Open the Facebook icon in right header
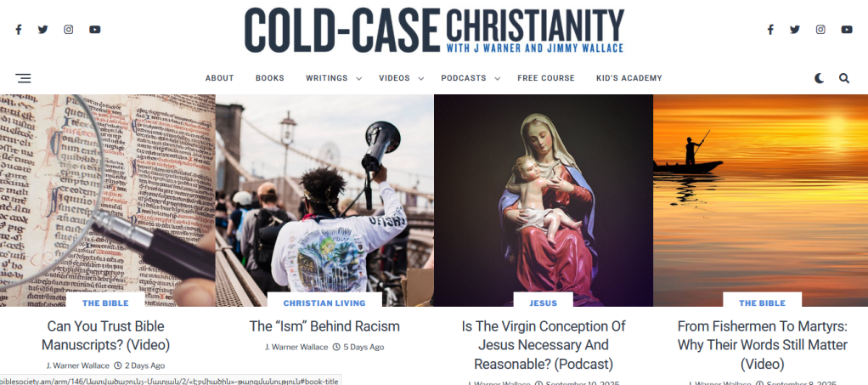 tap(770, 30)
